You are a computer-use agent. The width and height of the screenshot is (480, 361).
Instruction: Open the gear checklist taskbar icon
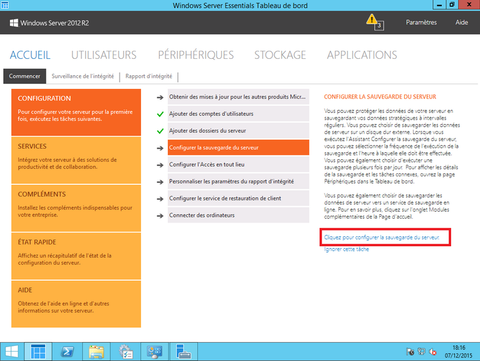(x=126, y=351)
